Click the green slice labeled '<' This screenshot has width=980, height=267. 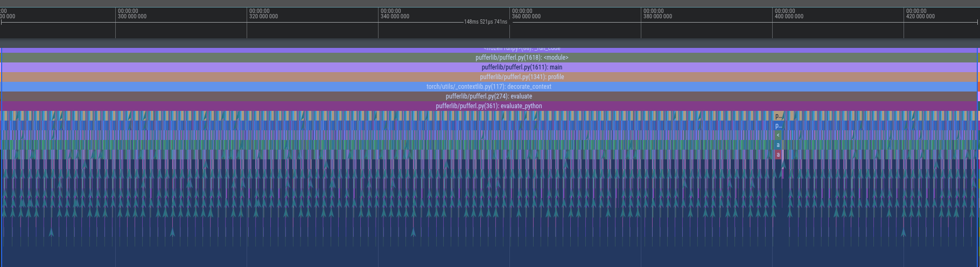point(778,135)
